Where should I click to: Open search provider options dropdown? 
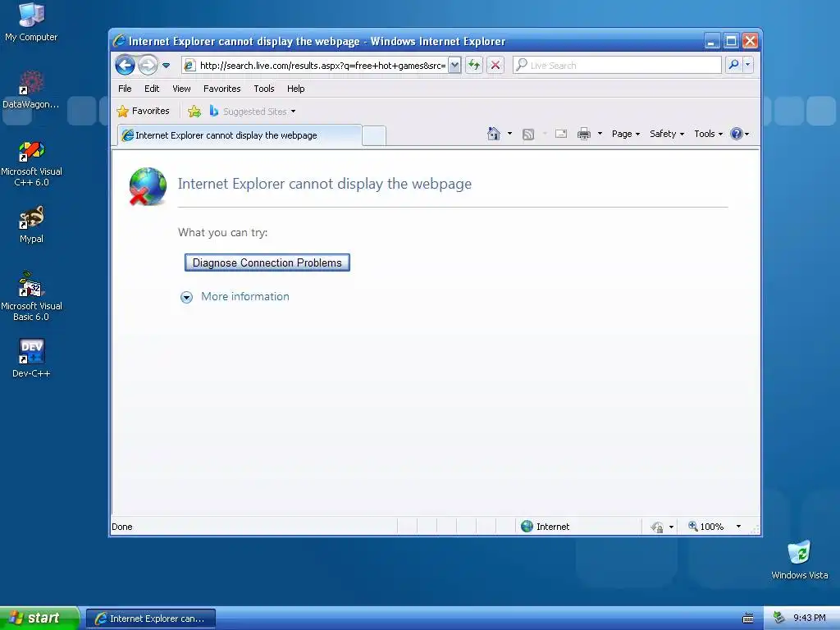coord(748,66)
